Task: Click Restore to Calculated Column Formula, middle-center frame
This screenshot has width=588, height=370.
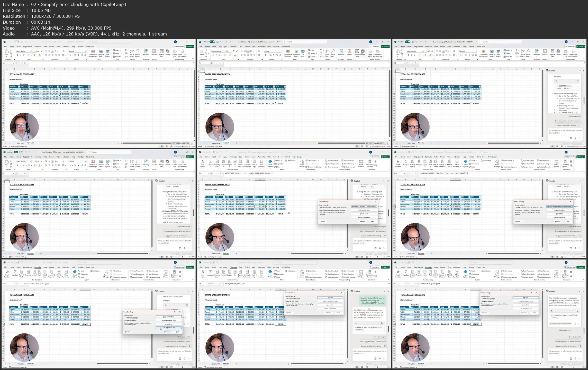Action: (x=364, y=206)
